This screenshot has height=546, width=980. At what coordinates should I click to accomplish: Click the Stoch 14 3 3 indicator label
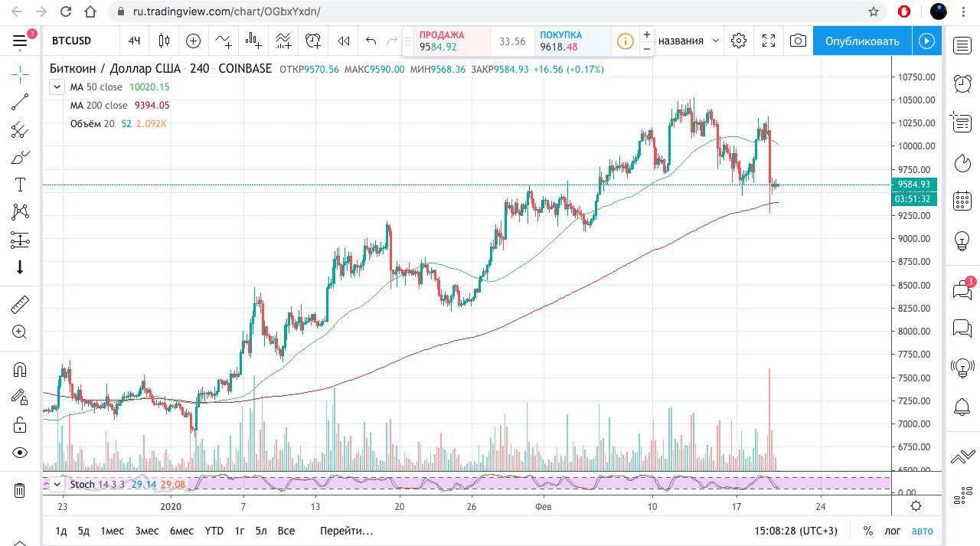click(x=98, y=485)
